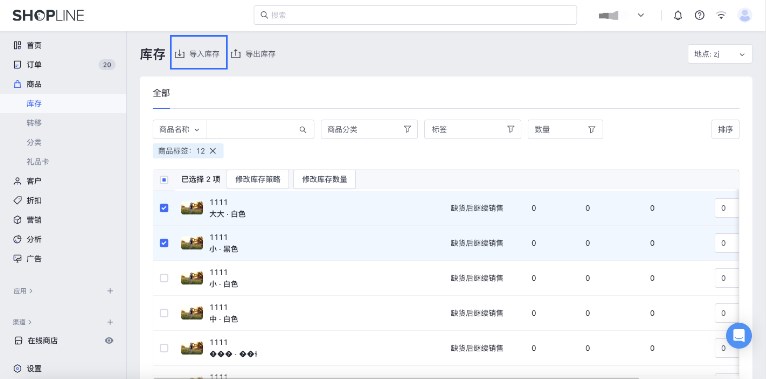Click the 导出库存 button

point(254,54)
